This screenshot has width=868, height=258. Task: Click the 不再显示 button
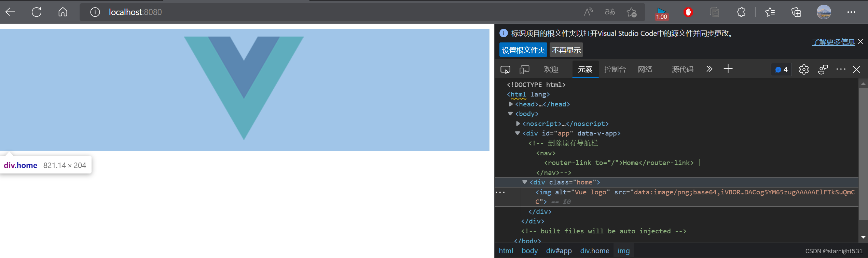coord(566,50)
